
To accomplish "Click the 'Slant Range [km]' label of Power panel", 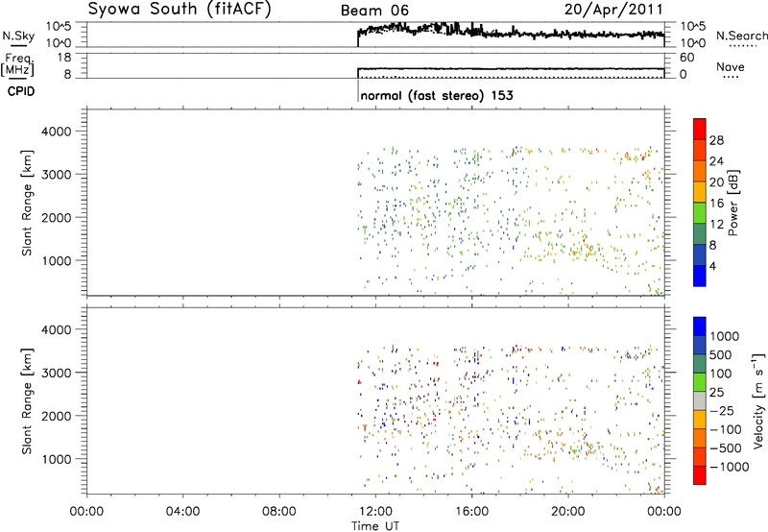I will click(27, 203).
